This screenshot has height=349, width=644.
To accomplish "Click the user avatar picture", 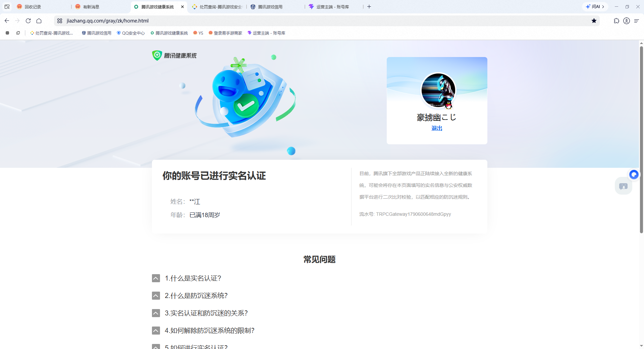I will [438, 90].
